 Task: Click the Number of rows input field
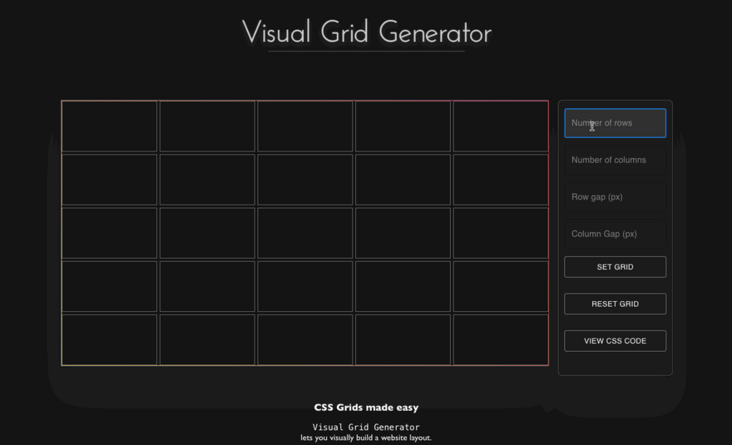(614, 123)
